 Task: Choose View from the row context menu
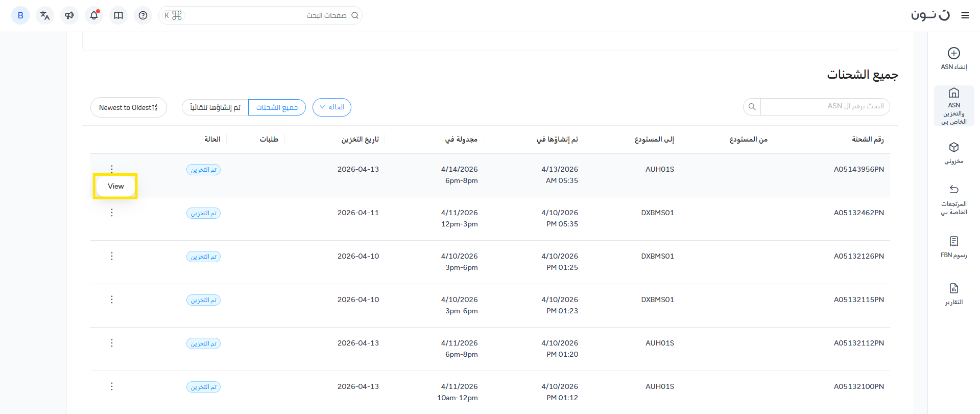[x=115, y=186]
